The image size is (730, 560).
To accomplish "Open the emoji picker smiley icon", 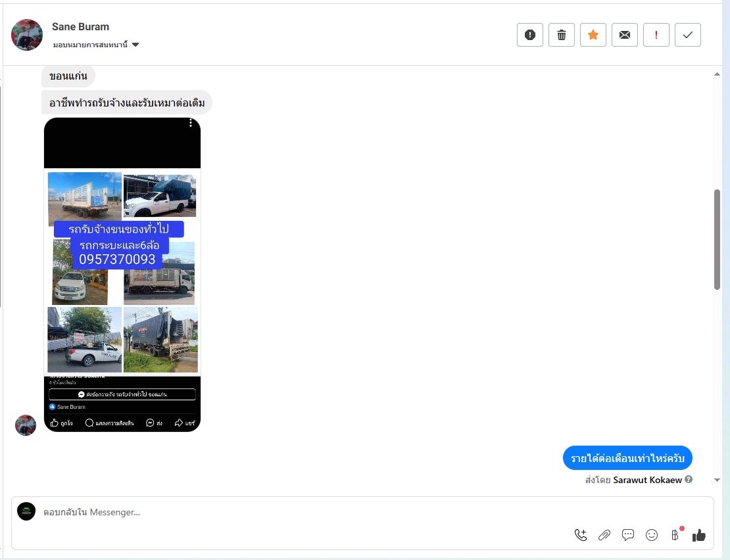I will 652,535.
